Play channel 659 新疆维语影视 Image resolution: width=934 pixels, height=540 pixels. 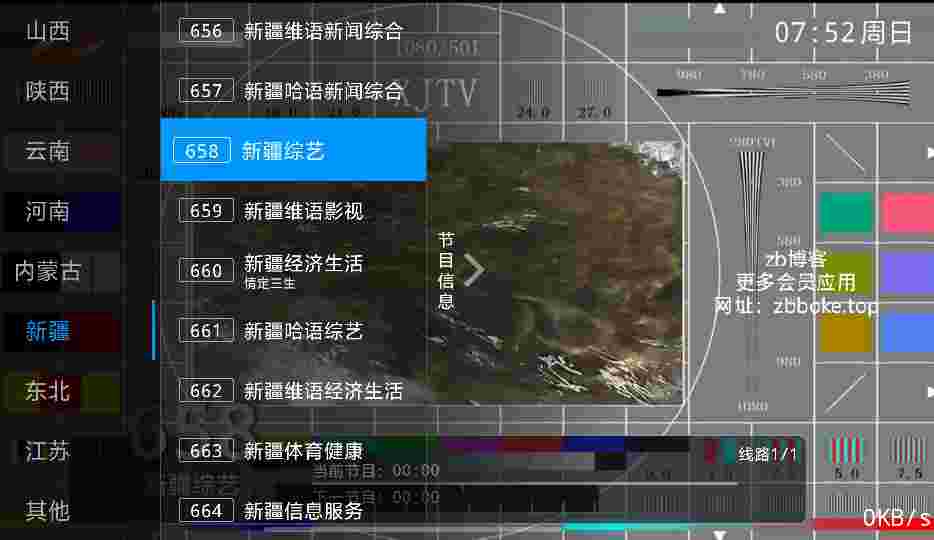pos(293,211)
